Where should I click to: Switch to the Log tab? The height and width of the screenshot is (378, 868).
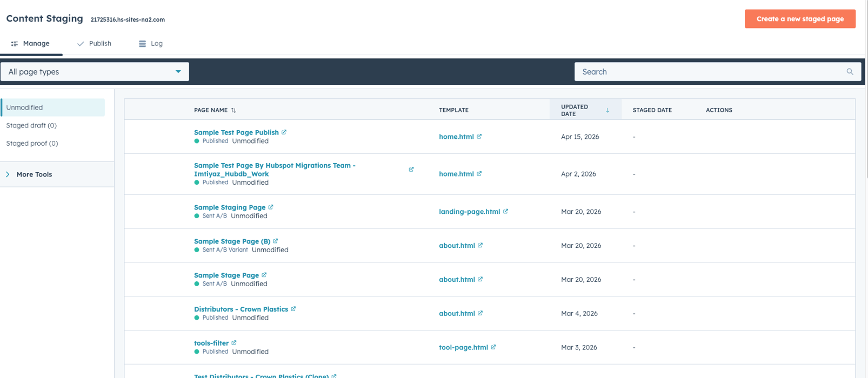coord(151,44)
